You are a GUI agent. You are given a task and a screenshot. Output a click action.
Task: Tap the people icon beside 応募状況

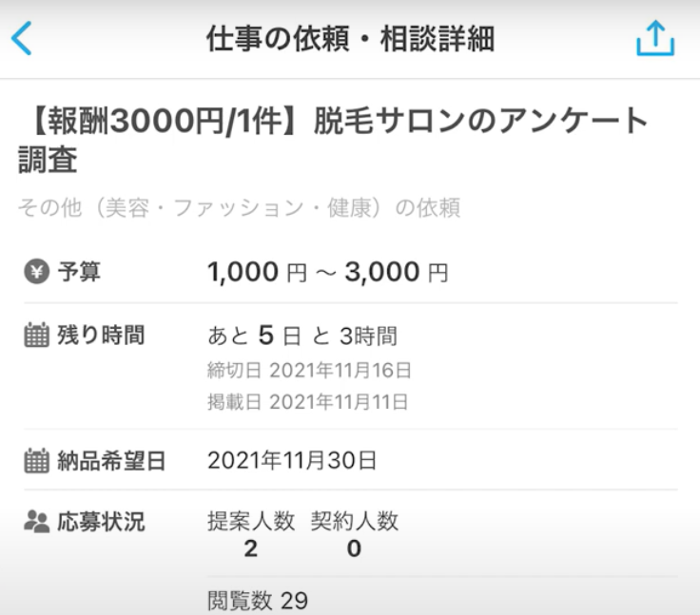tap(35, 521)
